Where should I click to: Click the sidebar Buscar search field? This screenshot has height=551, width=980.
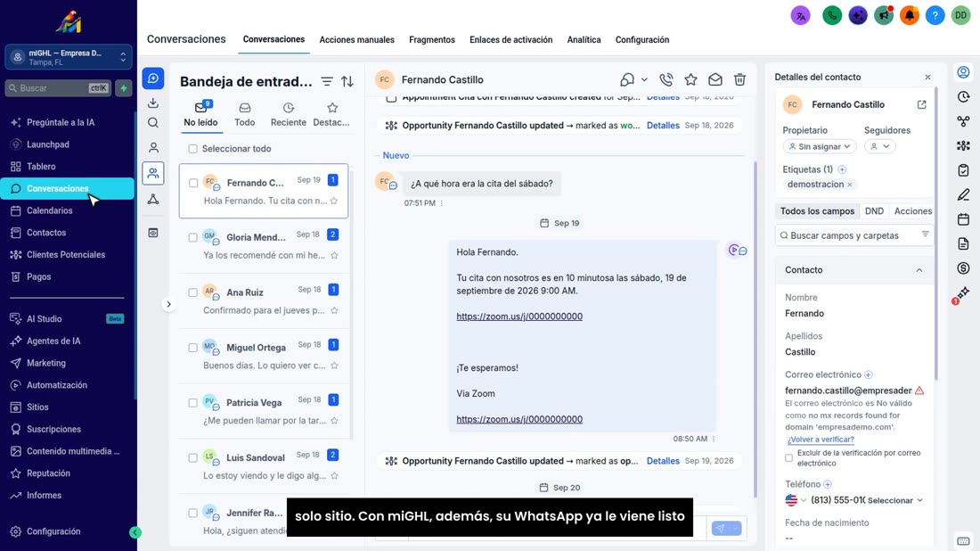pos(58,88)
